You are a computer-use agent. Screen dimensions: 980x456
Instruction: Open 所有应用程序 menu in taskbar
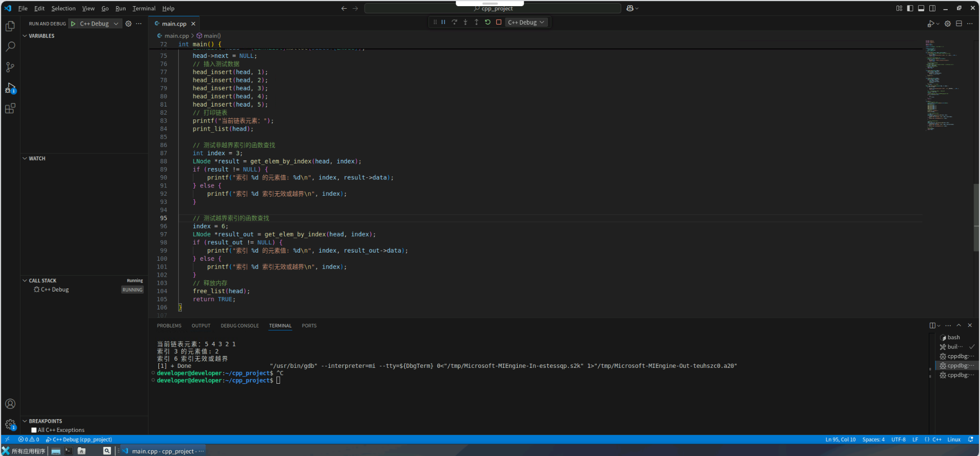[x=24, y=451]
